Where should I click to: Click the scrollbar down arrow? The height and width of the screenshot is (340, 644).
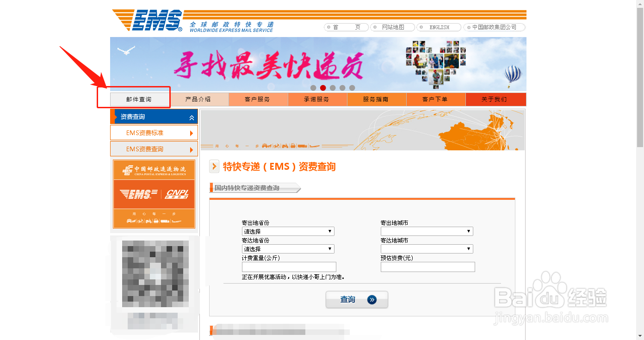640,336
